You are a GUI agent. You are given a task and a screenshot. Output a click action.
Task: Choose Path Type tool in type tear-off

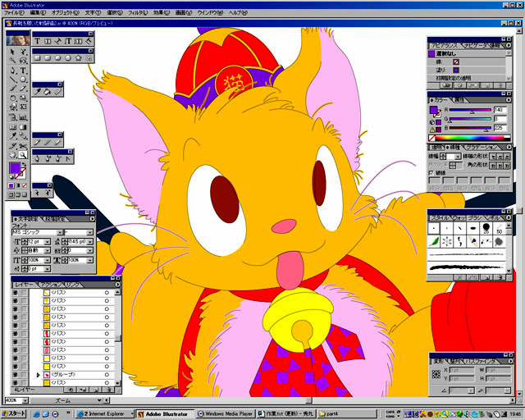coord(57,41)
